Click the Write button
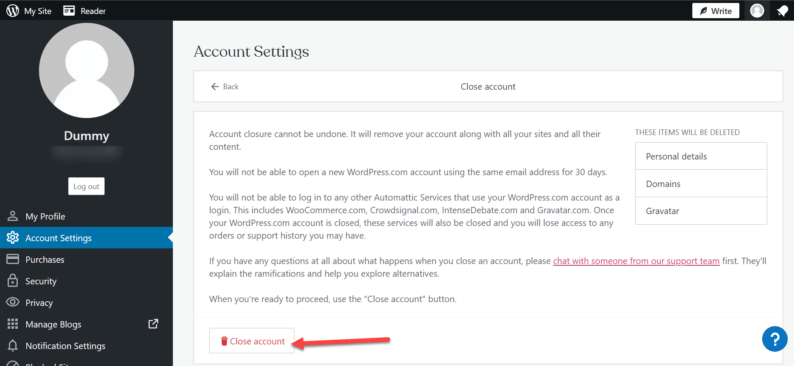 tap(716, 11)
